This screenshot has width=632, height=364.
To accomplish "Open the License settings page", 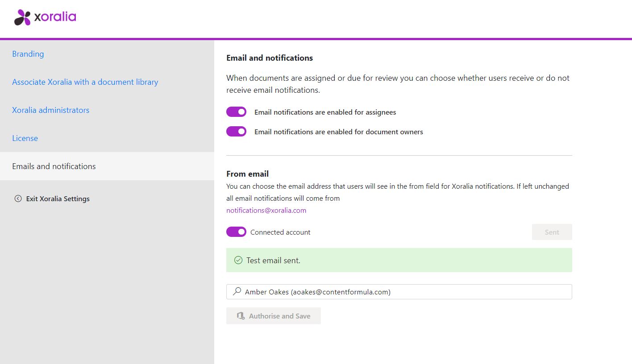I will 25,138.
